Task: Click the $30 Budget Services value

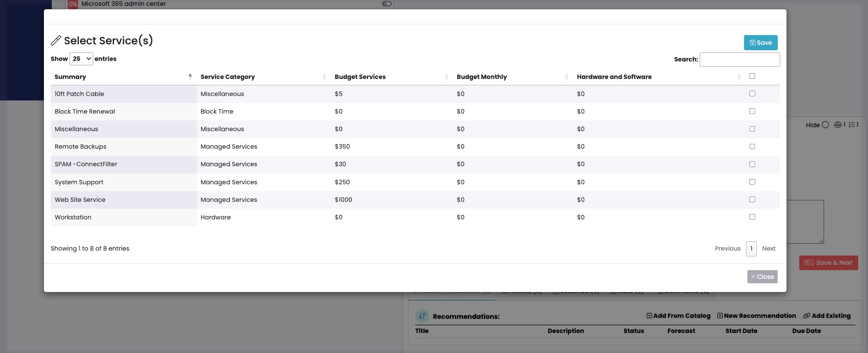Action: [x=340, y=164]
